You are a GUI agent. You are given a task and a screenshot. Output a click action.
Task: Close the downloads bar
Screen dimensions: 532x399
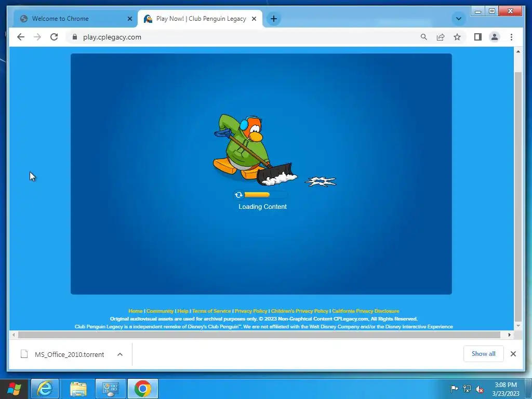[513, 354]
